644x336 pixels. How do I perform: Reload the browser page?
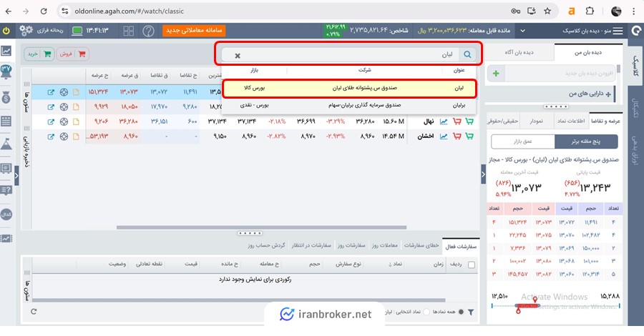click(44, 11)
